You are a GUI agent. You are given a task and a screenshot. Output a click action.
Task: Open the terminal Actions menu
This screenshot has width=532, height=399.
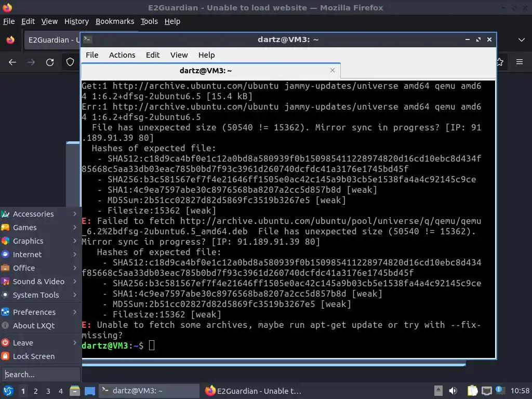click(x=122, y=55)
